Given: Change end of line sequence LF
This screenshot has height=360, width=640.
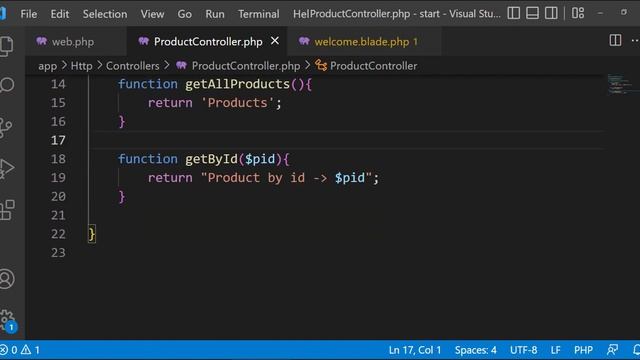Looking at the screenshot, I should (x=555, y=350).
